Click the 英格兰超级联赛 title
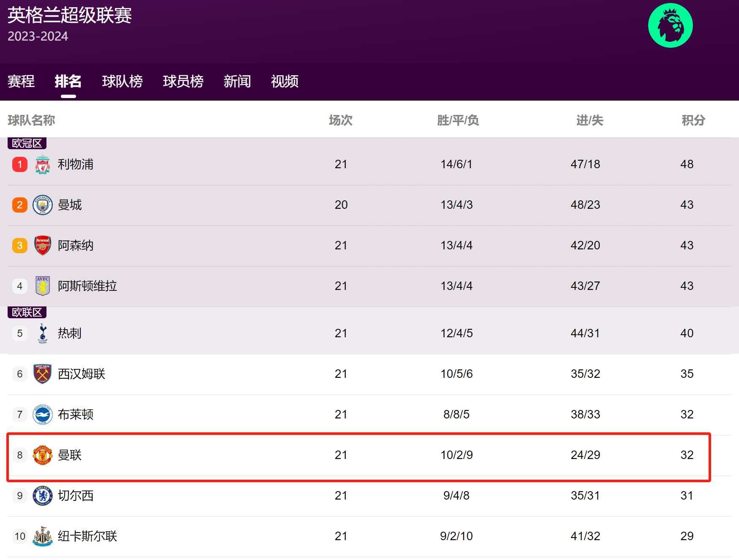This screenshot has height=560, width=739. point(70,16)
